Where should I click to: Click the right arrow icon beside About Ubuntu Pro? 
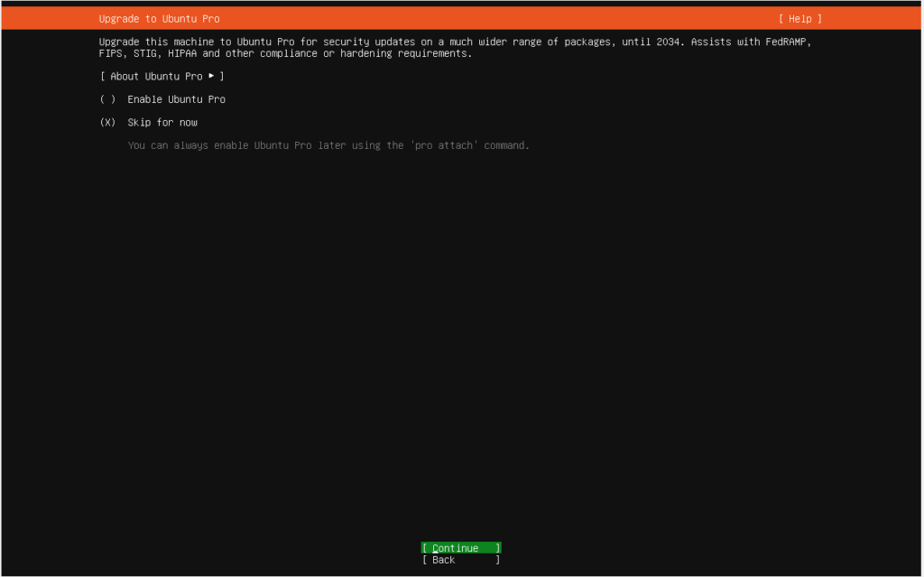click(x=211, y=76)
